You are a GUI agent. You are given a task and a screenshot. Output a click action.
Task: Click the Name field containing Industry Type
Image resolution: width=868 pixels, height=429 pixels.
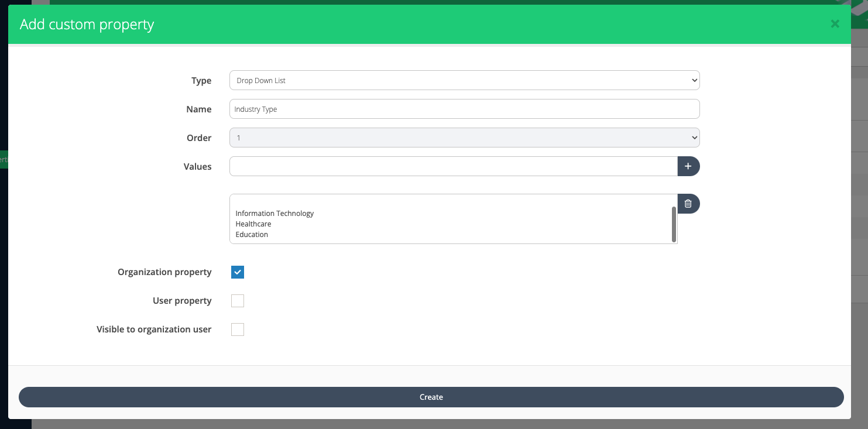[464, 109]
